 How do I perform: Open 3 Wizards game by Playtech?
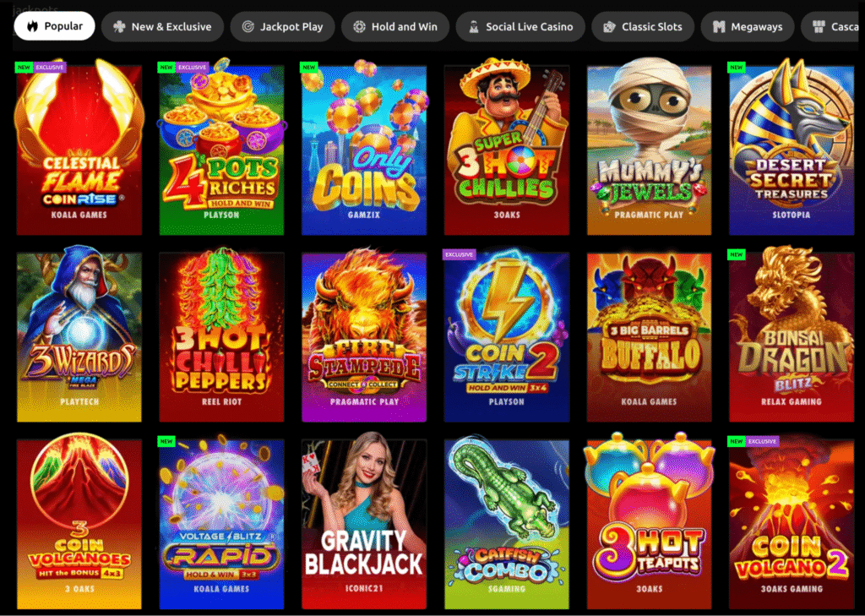pyautogui.click(x=79, y=335)
